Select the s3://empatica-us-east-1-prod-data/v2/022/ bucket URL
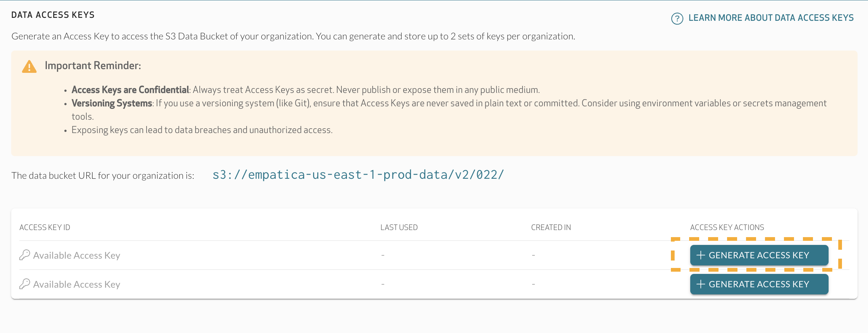The width and height of the screenshot is (868, 333). (x=358, y=175)
